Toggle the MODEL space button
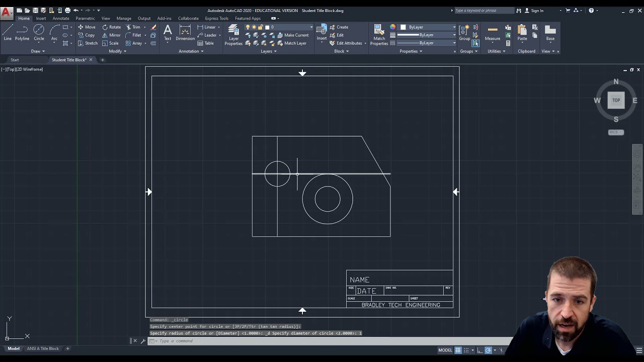644x362 pixels. pyautogui.click(x=445, y=350)
